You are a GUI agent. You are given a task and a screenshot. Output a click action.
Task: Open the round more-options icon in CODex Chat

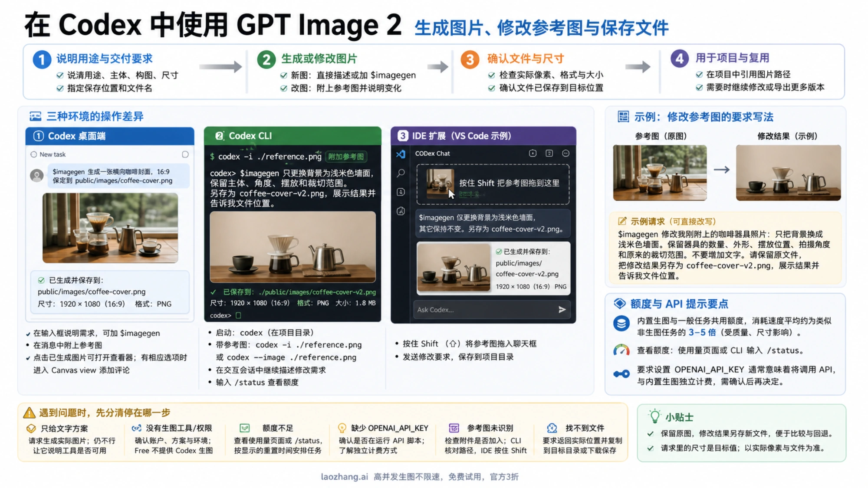(x=566, y=153)
